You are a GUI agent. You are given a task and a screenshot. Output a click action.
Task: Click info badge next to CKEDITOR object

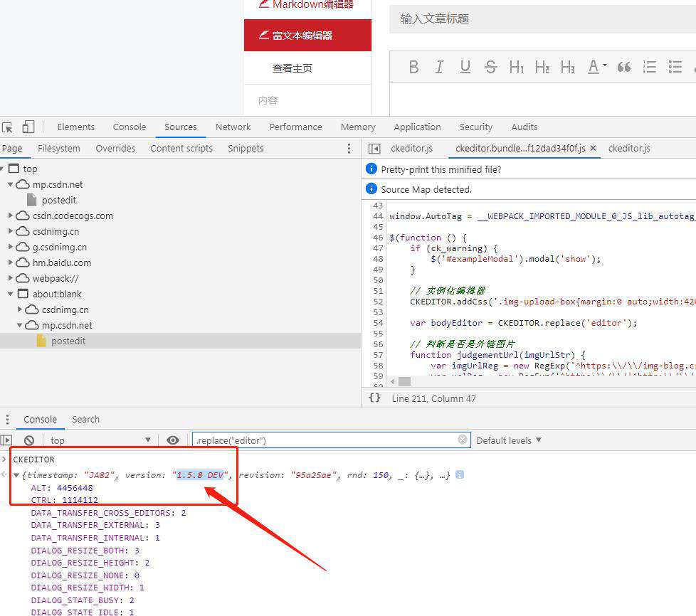click(460, 475)
